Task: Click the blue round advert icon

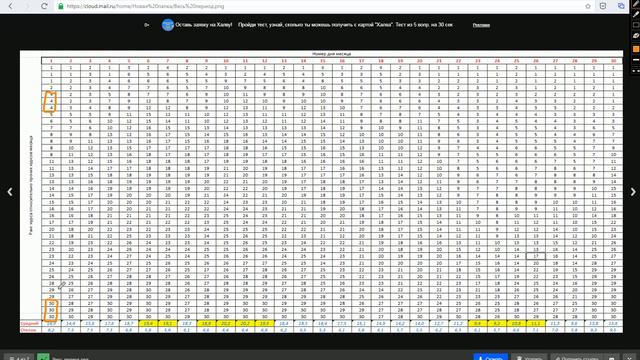Action: (x=168, y=25)
